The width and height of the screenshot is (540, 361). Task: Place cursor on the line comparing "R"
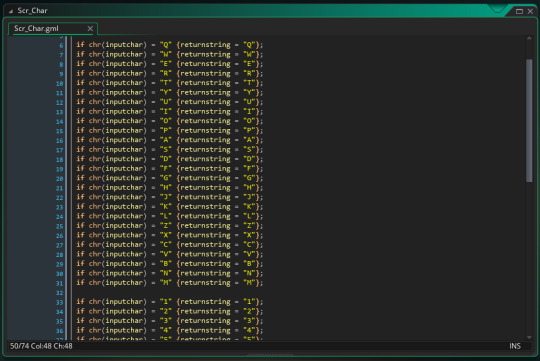169,73
